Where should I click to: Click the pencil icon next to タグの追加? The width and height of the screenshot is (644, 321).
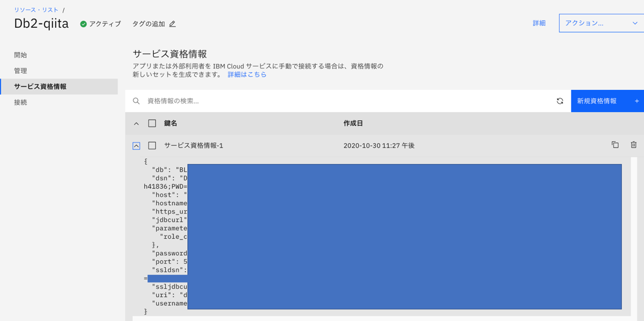click(x=173, y=24)
